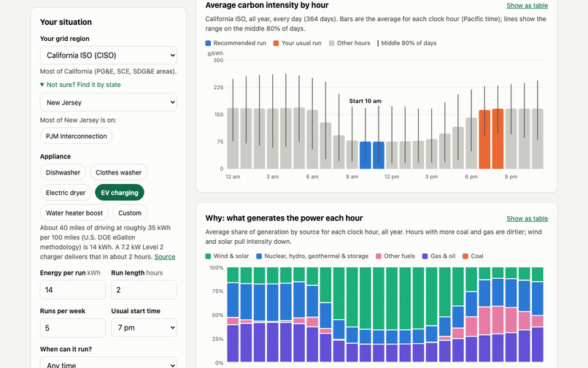Image resolution: width=588 pixels, height=368 pixels.
Task: Click the pink Other fuels legend swatch
Action: click(379, 256)
